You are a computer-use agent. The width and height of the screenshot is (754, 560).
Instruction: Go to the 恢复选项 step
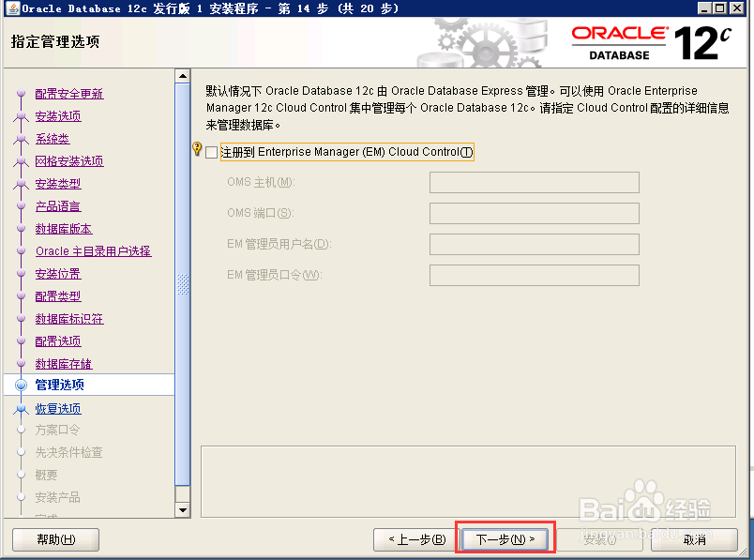58,407
